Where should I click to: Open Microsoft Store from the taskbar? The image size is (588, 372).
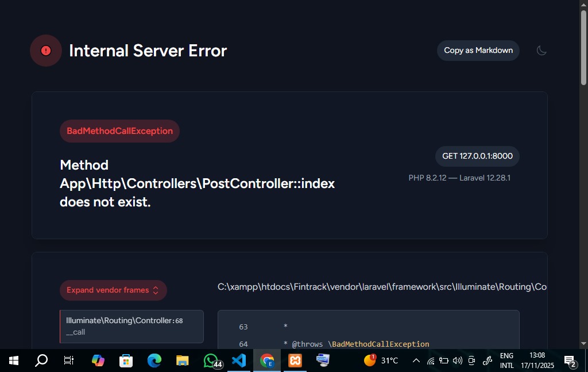click(x=126, y=361)
